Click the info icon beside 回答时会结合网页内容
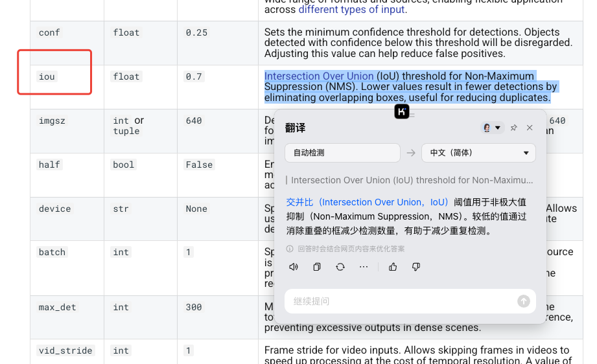The height and width of the screenshot is (364, 597). (x=290, y=249)
